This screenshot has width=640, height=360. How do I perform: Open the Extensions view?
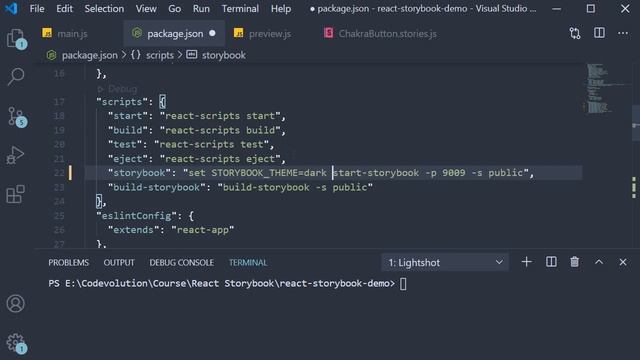16,194
